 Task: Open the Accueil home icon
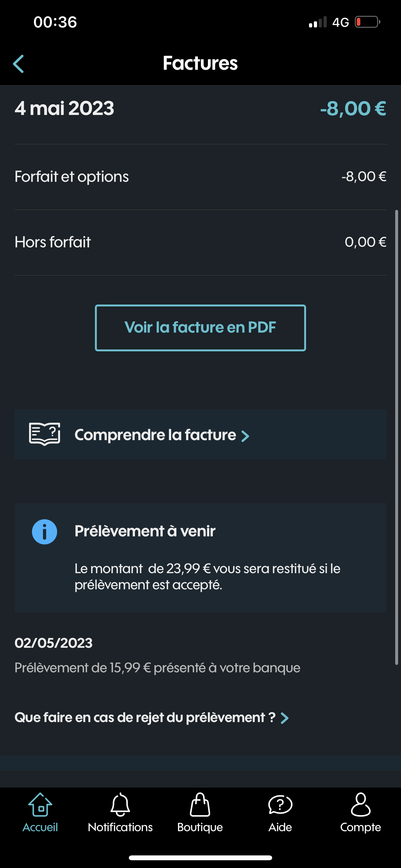tap(40, 805)
